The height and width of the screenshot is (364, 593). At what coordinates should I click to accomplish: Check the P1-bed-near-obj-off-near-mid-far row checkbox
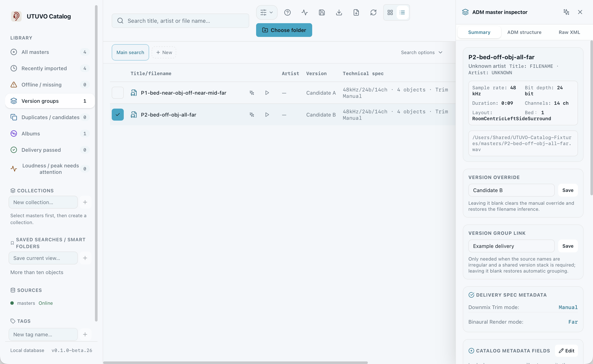(x=118, y=93)
